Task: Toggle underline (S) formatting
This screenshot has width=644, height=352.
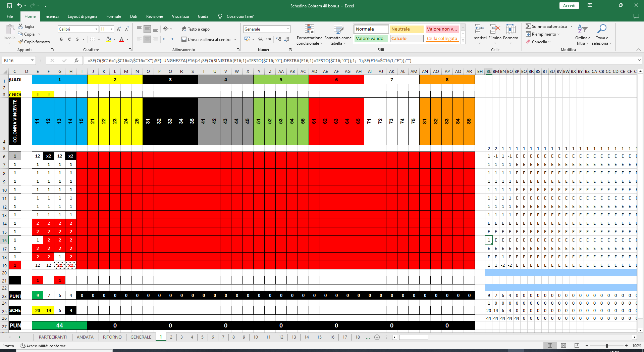Action: click(x=77, y=39)
